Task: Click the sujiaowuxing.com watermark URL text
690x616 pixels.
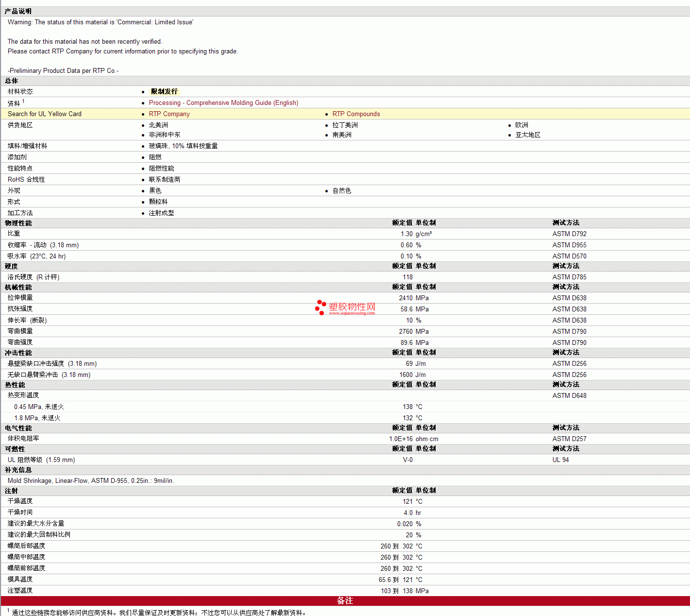Action: [352, 313]
